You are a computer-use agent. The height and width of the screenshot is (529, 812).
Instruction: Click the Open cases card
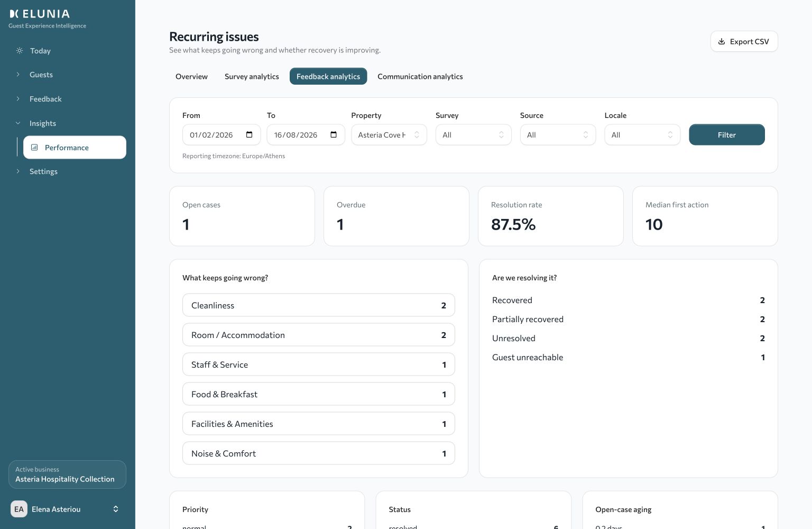242,216
